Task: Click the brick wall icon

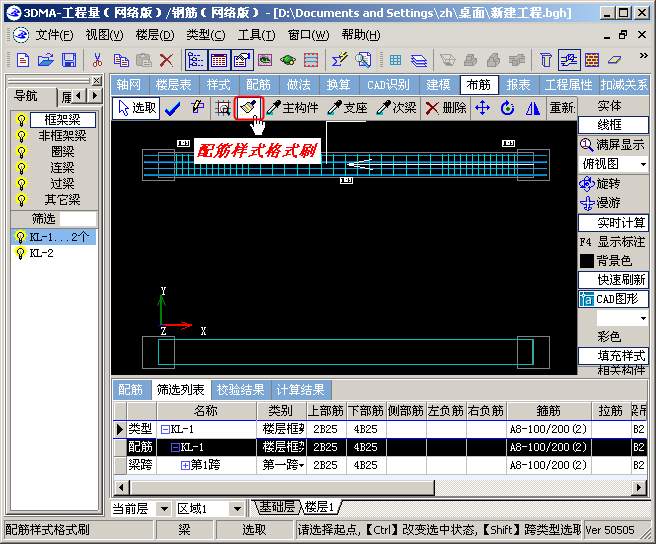Action: [x=592, y=60]
